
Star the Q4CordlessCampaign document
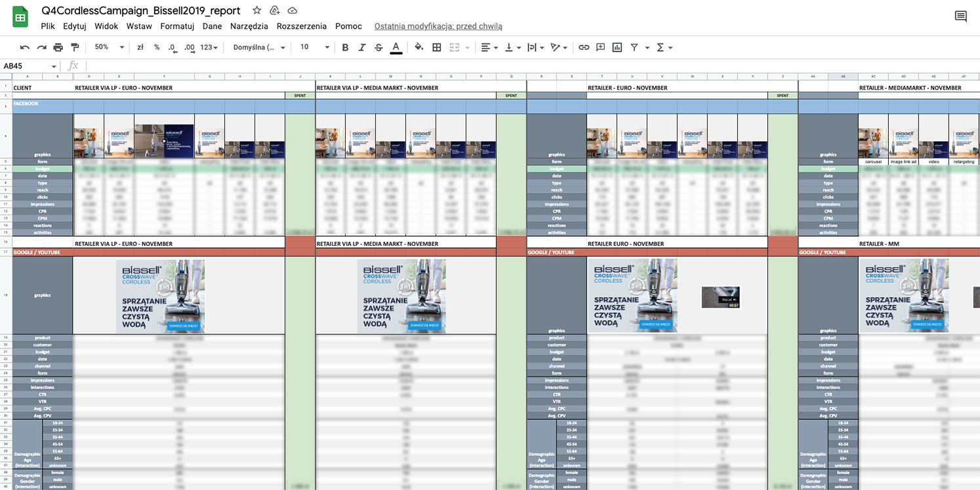(x=256, y=10)
